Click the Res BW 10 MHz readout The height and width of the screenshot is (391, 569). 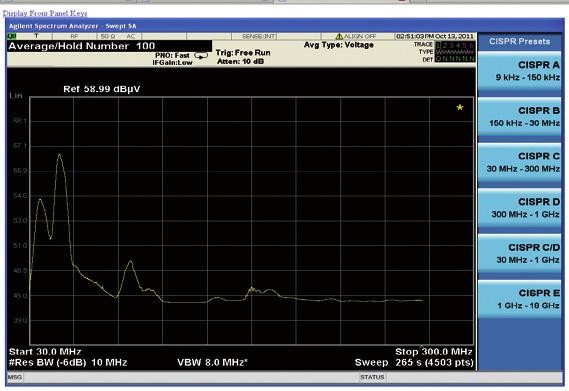tap(68, 362)
